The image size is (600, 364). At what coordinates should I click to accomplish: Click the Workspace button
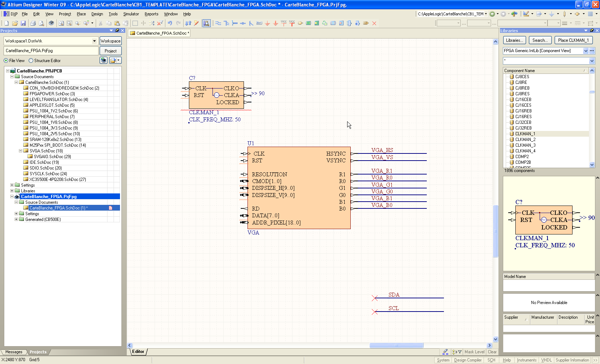pyautogui.click(x=110, y=41)
